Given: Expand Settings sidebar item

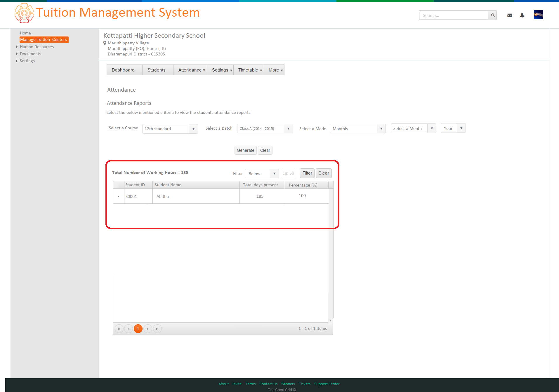Looking at the screenshot, I should coord(17,61).
